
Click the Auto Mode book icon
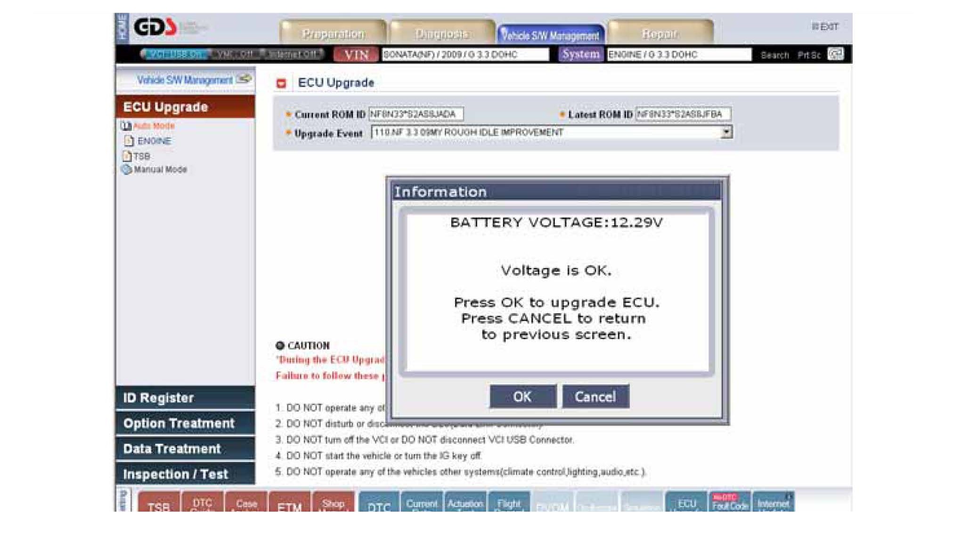(x=126, y=126)
